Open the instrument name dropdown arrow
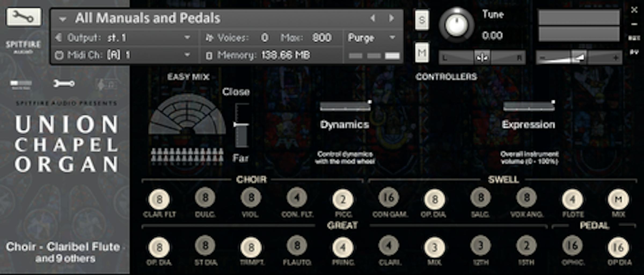 tap(63, 19)
